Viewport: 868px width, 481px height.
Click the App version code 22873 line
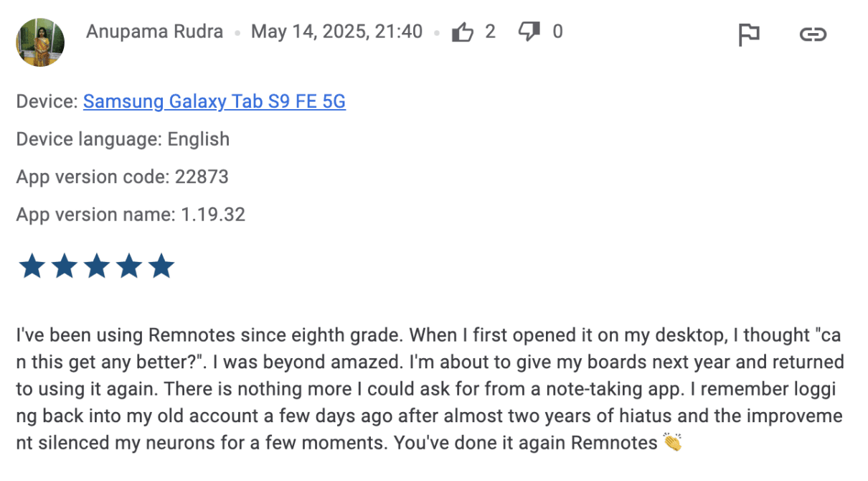click(122, 177)
